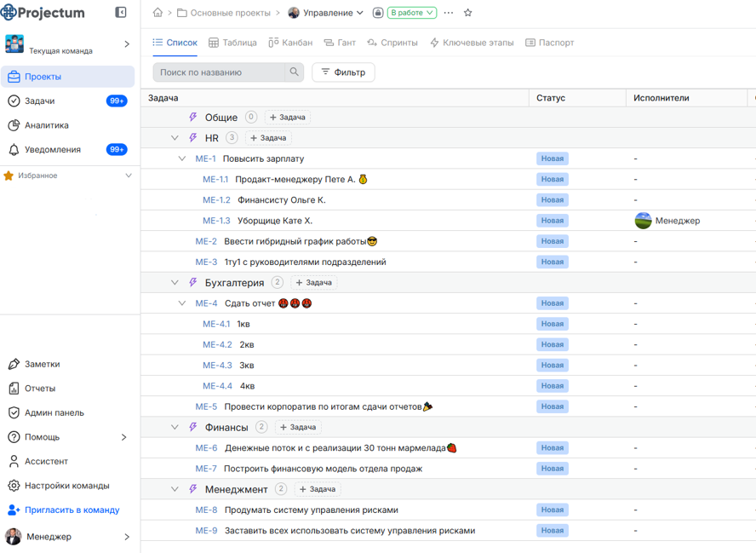The image size is (756, 553).
Task: Collapse the Финансы section chevron
Action: 175,428
